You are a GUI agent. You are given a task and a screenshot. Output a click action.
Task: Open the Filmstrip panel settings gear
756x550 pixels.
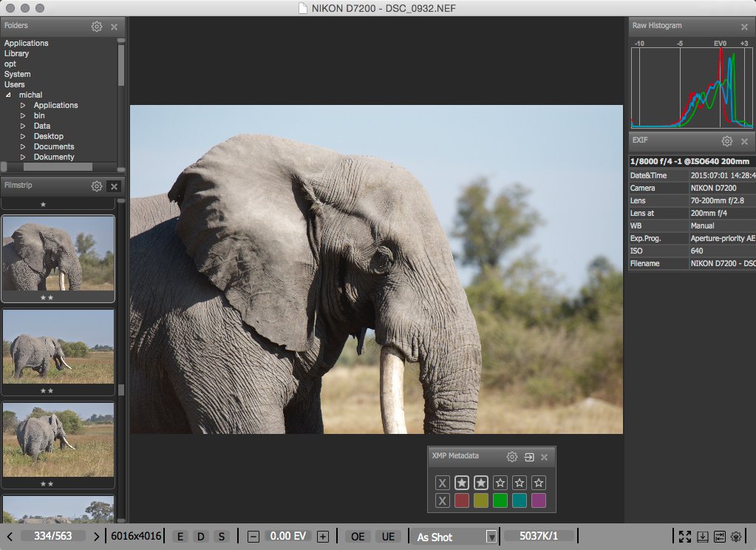pos(97,186)
